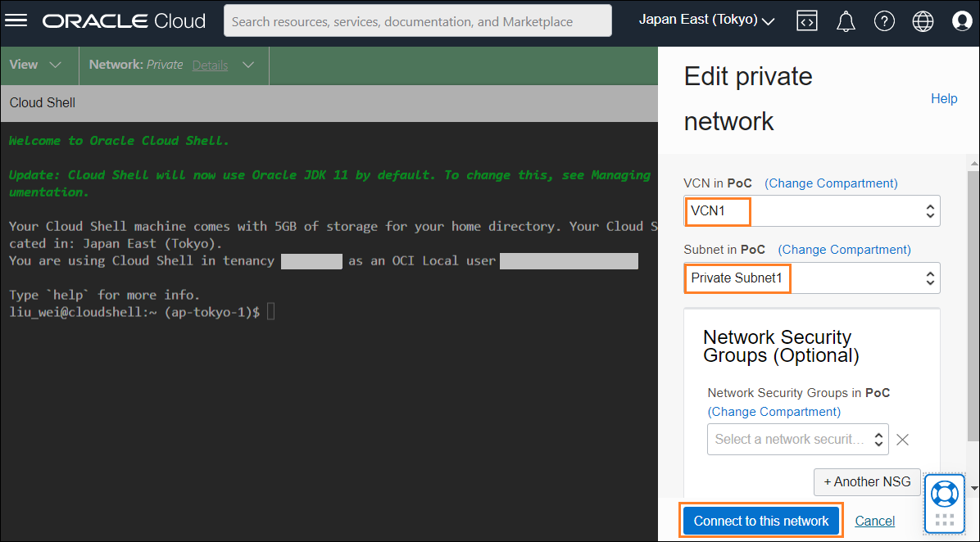The image size is (980, 542).
Task: Click the Cancel link
Action: 874,521
